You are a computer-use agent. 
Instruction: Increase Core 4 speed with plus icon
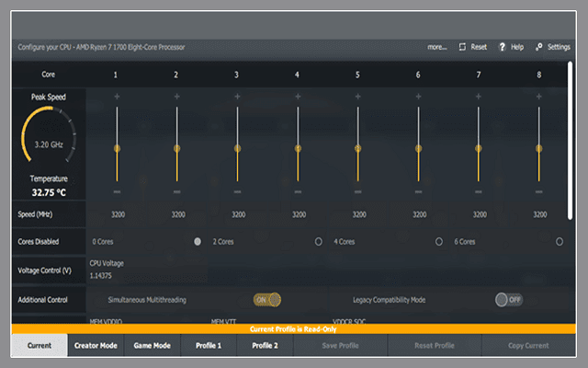click(x=298, y=97)
